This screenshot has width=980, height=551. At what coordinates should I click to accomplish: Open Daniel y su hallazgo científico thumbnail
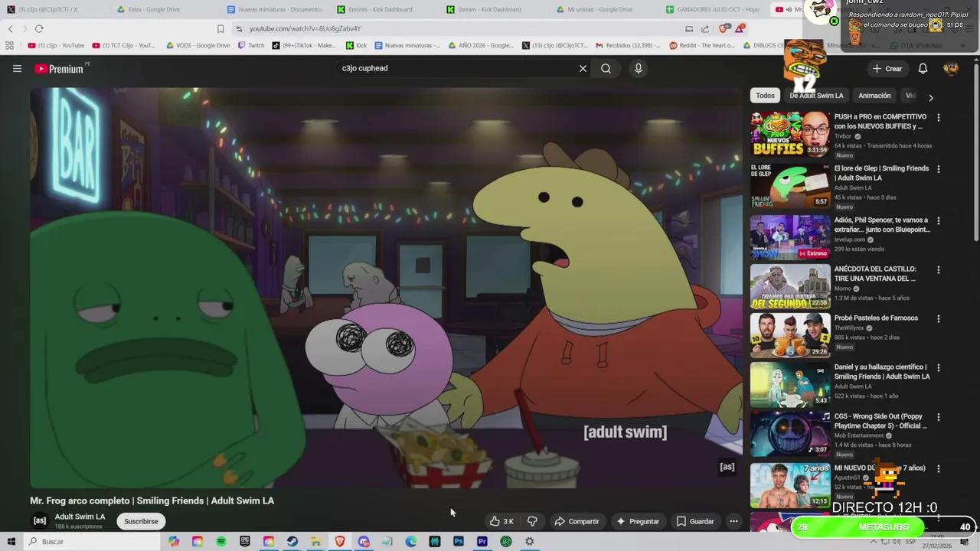point(790,384)
